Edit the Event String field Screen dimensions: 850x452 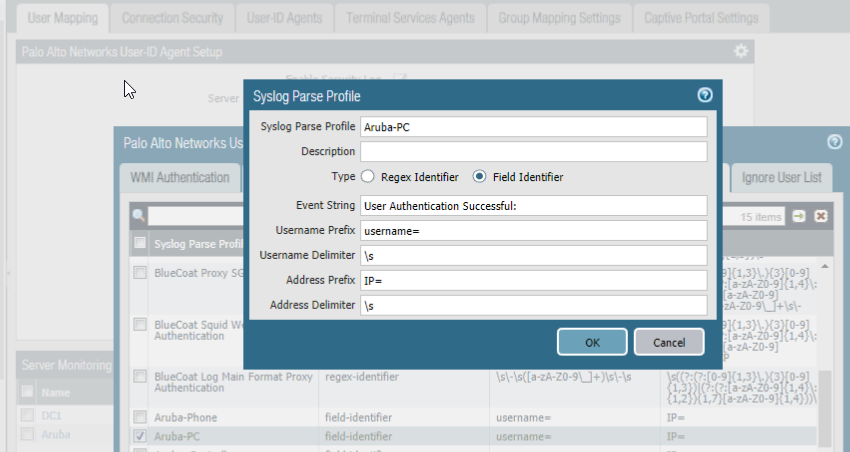(x=533, y=206)
